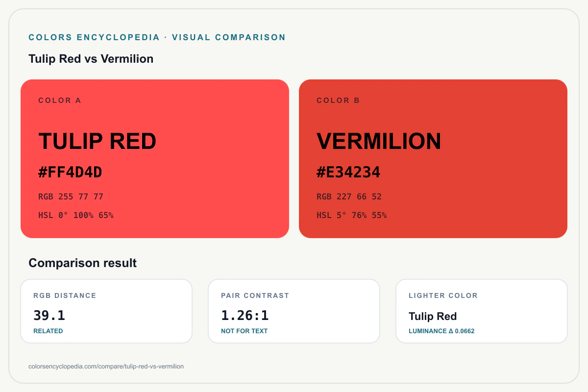This screenshot has width=588, height=392.
Task: Click the Luminance Δ 0.0662 label
Action: [441, 331]
